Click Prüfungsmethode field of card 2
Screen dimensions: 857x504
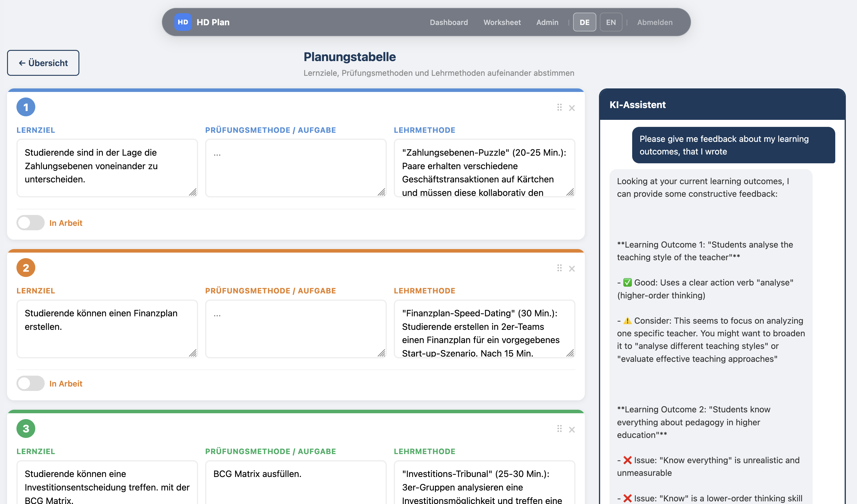click(x=295, y=328)
